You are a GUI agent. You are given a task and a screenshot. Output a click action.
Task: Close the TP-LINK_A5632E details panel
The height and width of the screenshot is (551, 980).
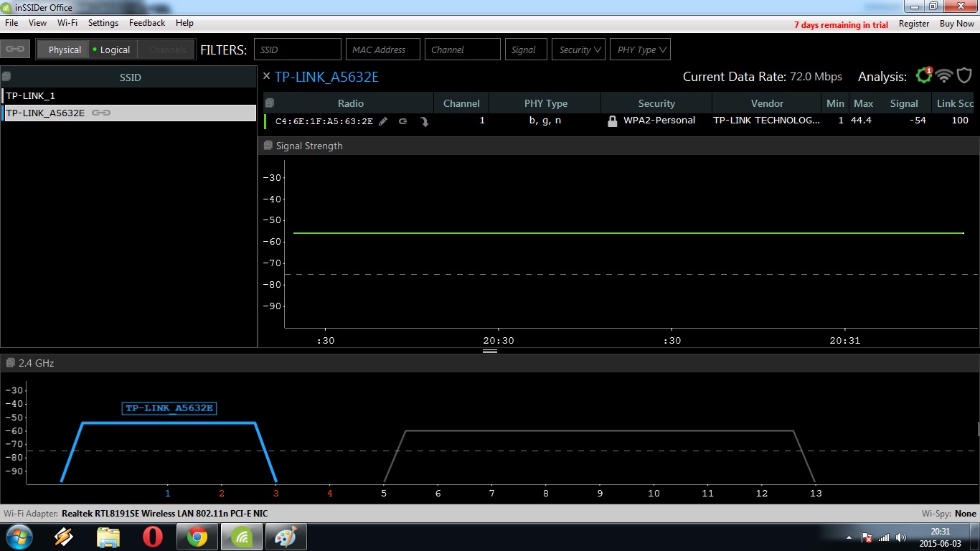coord(267,76)
